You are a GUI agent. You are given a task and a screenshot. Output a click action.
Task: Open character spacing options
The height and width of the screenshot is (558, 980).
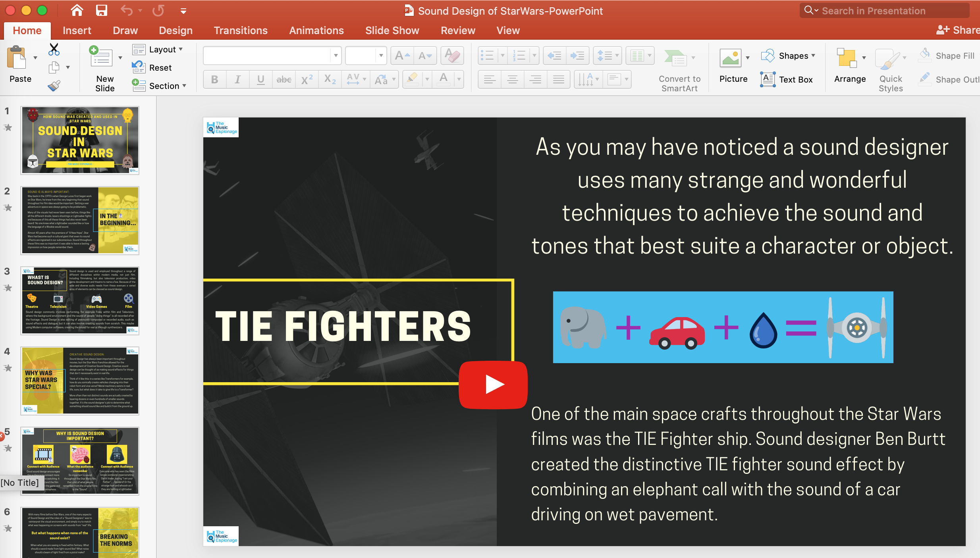(356, 79)
